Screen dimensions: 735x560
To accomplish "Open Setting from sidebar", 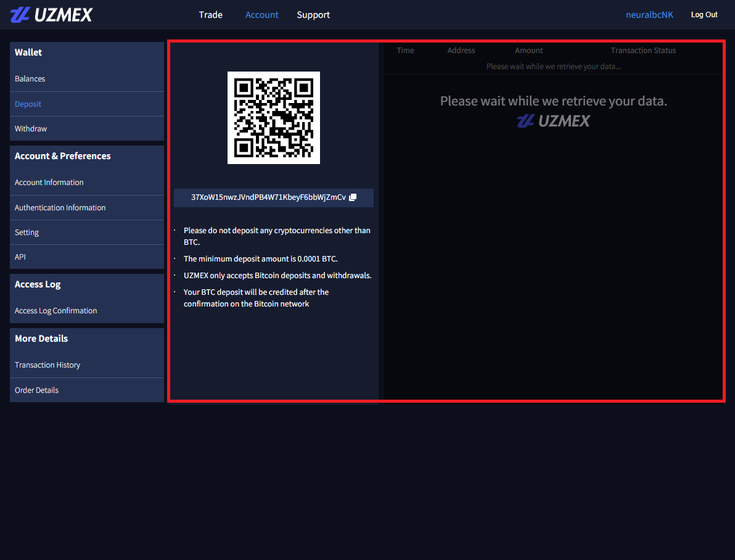I will click(27, 233).
